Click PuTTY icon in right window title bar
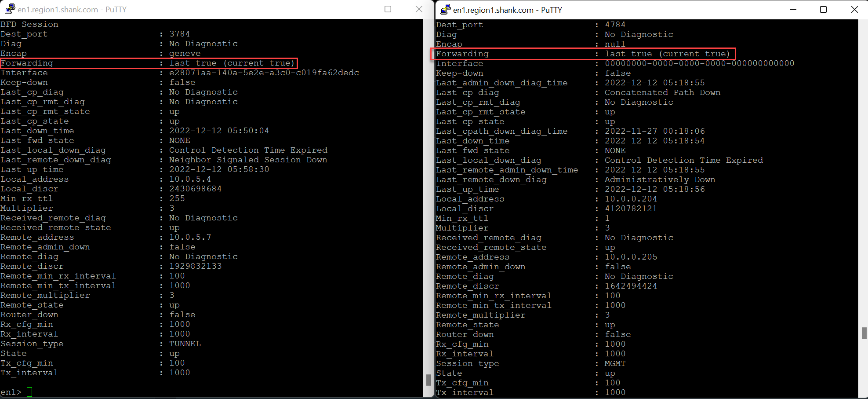Viewport: 868px width, 399px height. pos(446,9)
